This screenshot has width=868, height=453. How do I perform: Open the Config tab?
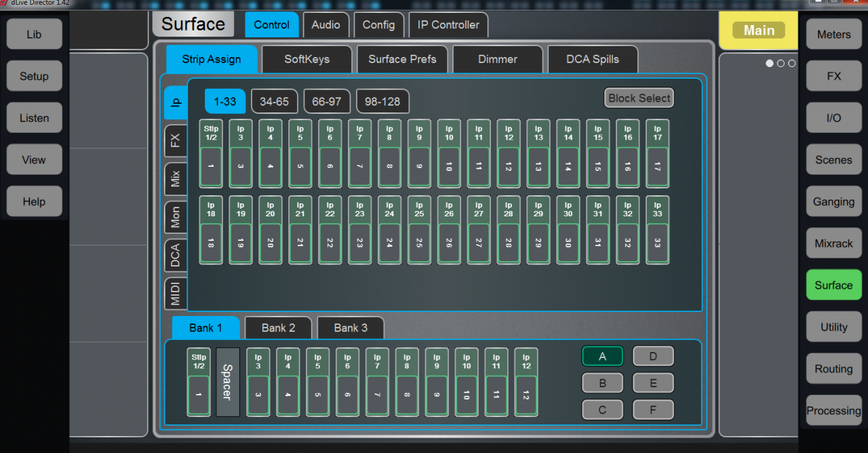pos(378,25)
